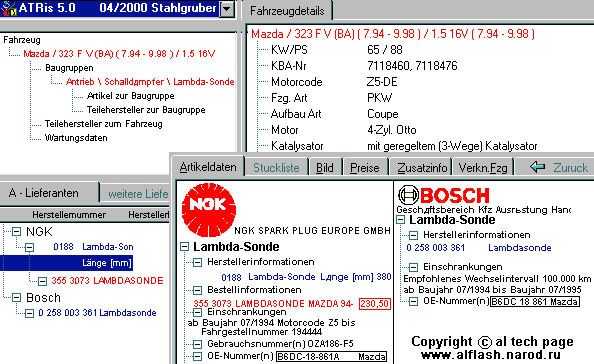Click the Motor value 4-Zyl. Otto
The image size is (594, 364).
pos(392,130)
